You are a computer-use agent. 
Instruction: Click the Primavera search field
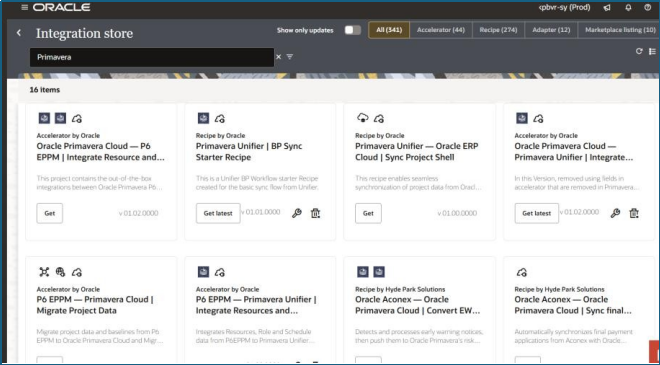pos(152,57)
